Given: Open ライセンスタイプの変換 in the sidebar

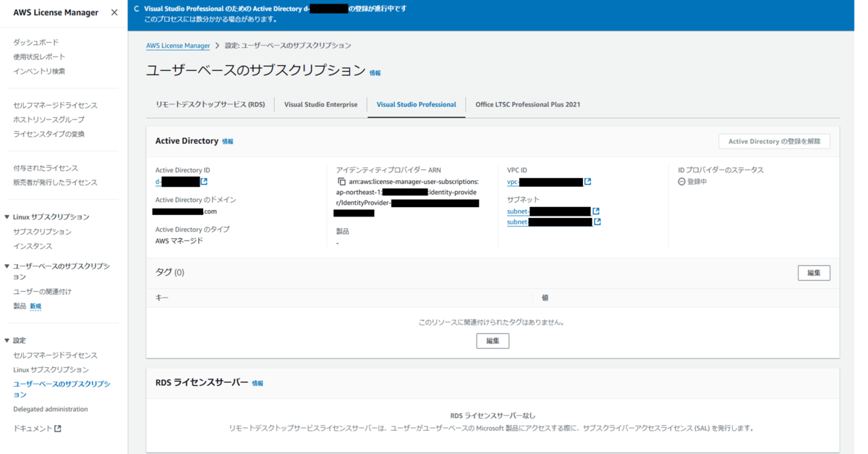Looking at the screenshot, I should coord(48,134).
